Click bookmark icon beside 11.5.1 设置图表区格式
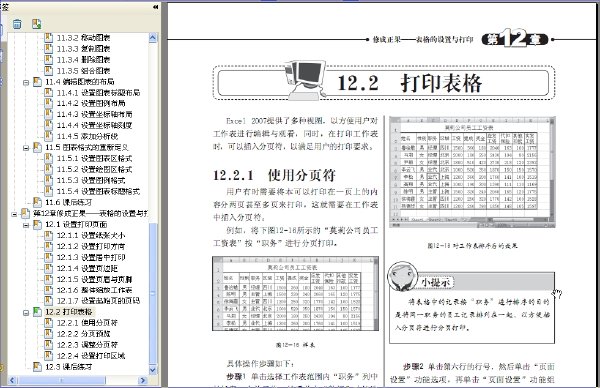The image size is (600, 388). click(x=49, y=158)
